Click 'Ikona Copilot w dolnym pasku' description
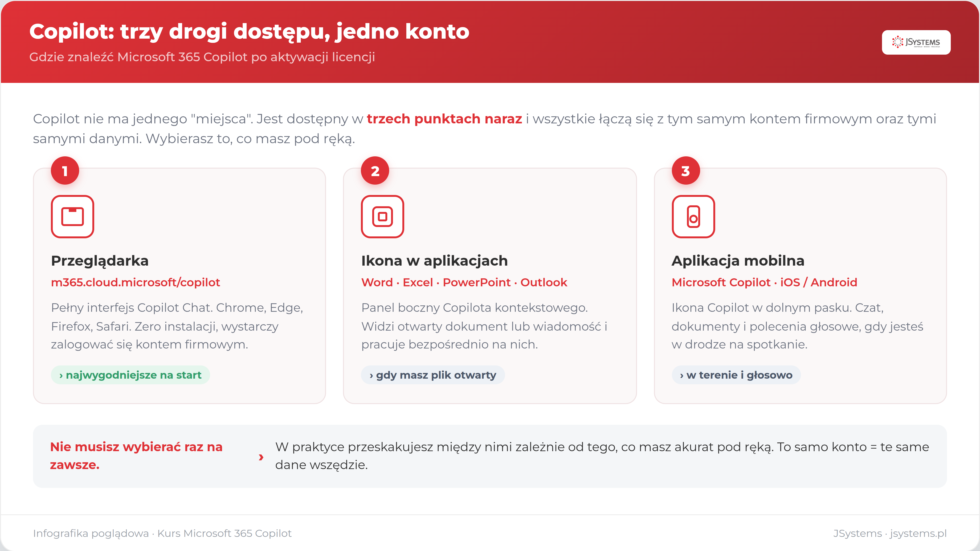The width and height of the screenshot is (980, 551). (x=797, y=326)
